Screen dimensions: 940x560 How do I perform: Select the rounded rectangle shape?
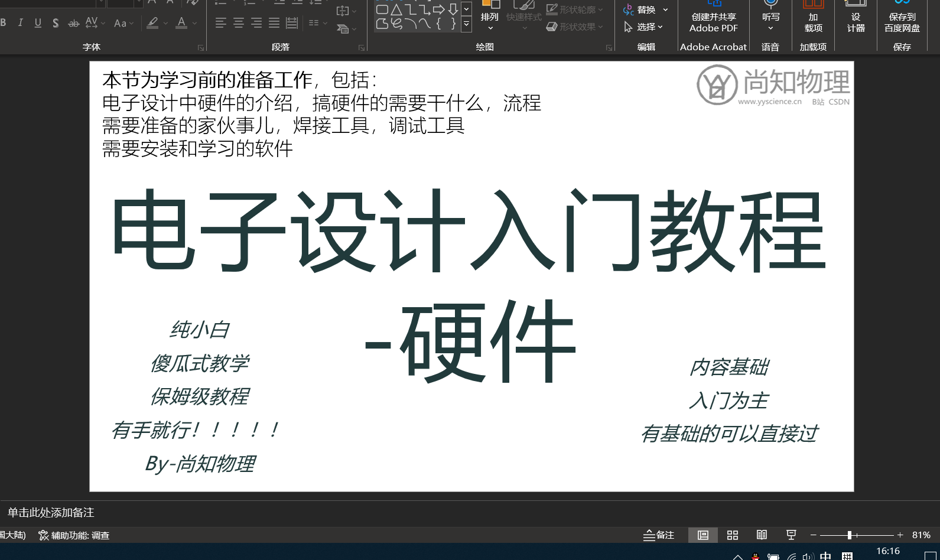(382, 9)
